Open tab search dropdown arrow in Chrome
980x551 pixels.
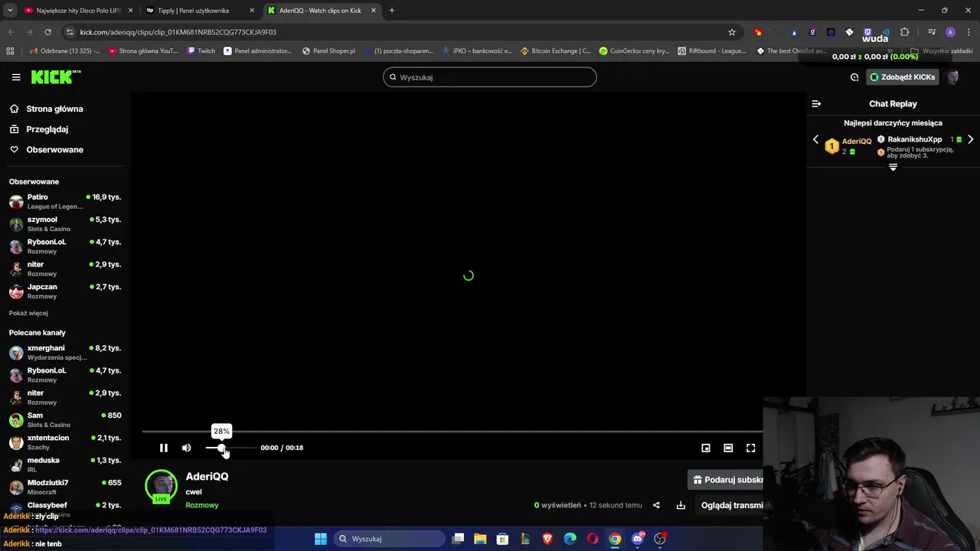pos(9,11)
